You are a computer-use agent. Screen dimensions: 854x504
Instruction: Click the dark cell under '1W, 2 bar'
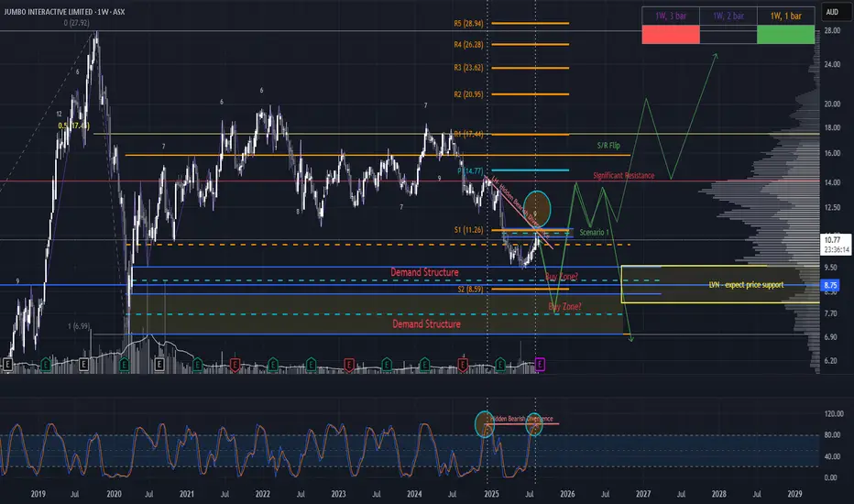pos(728,34)
